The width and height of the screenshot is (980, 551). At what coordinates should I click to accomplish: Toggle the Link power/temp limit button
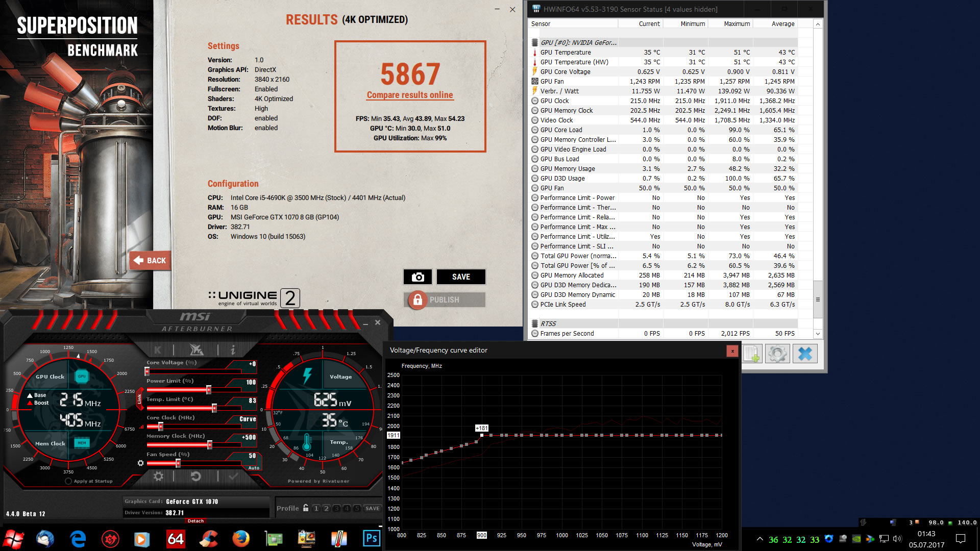pyautogui.click(x=139, y=399)
